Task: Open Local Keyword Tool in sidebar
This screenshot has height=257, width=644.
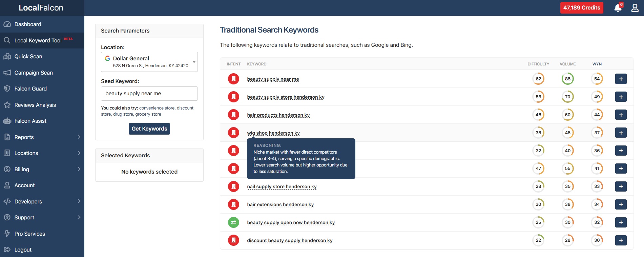Action: 42,40
